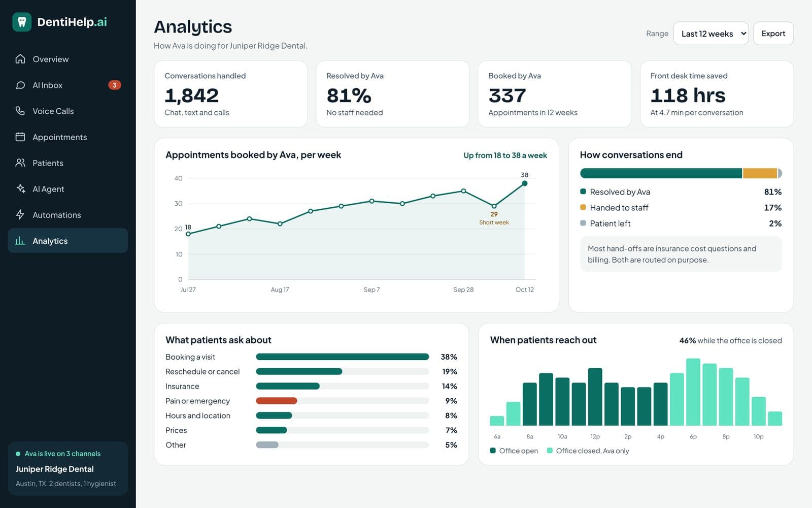
Task: Click the tallest bar at 6p
Action: click(x=693, y=392)
